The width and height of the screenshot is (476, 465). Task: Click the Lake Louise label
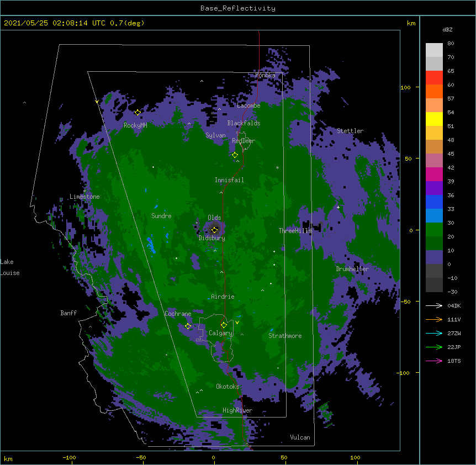click(x=10, y=267)
